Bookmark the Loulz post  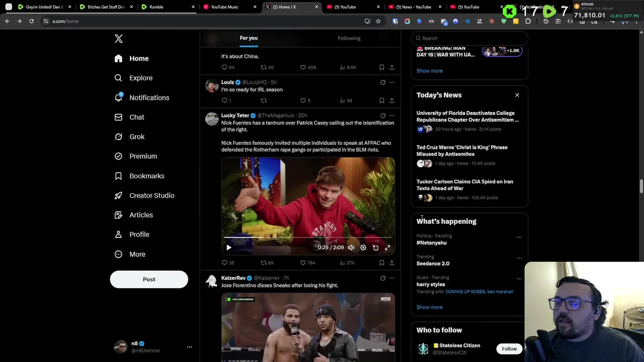(381, 101)
